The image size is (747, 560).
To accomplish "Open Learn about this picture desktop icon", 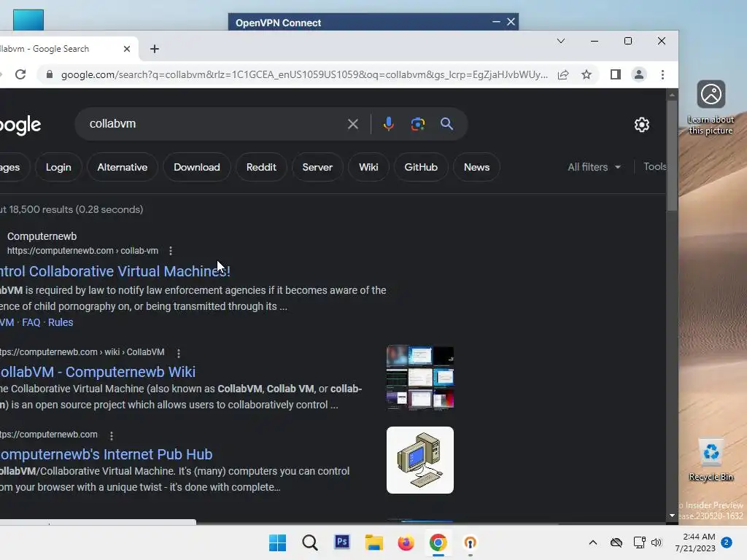I will click(x=711, y=108).
